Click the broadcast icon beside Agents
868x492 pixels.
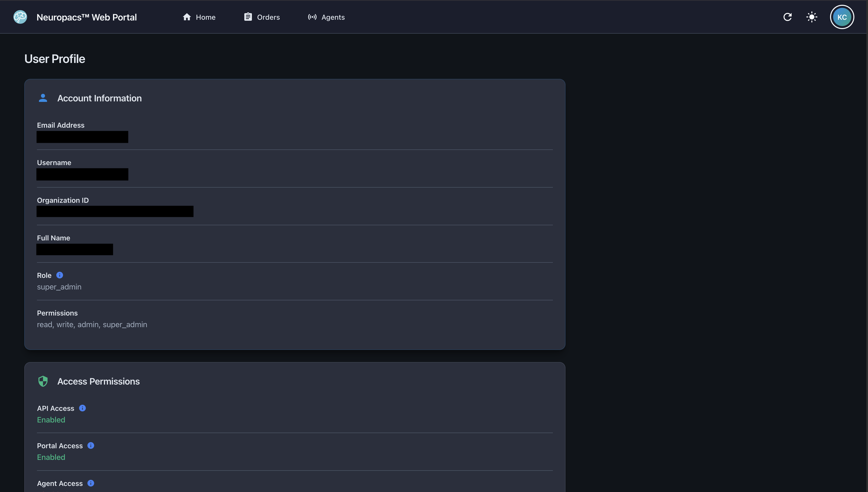(312, 17)
